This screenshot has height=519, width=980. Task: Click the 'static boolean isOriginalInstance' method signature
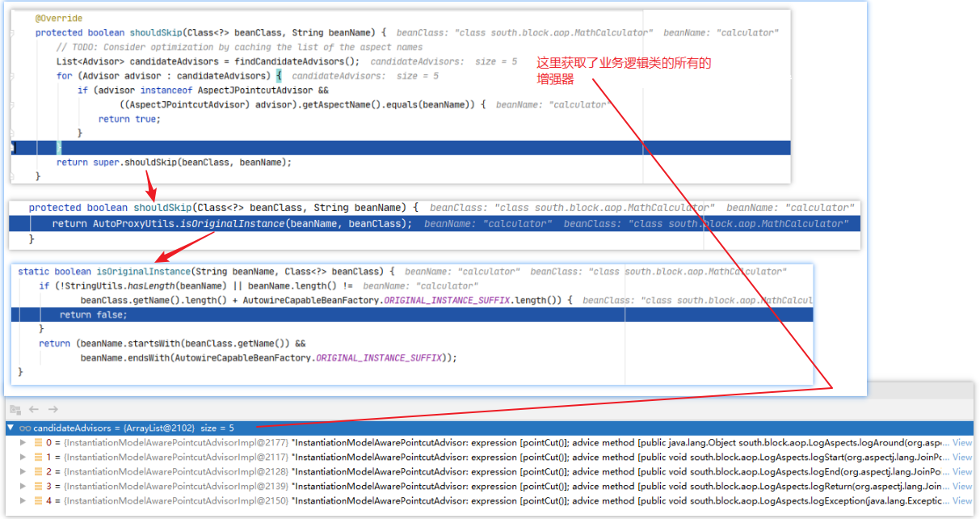(x=206, y=272)
